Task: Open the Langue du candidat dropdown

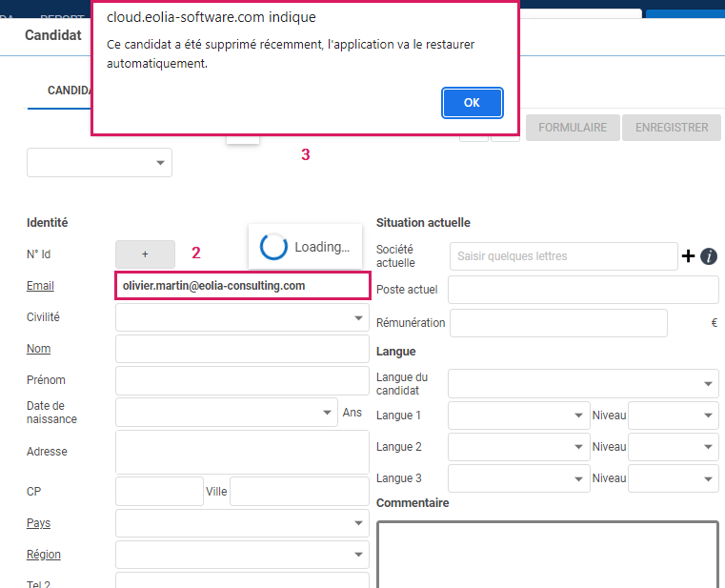Action: coord(583,384)
